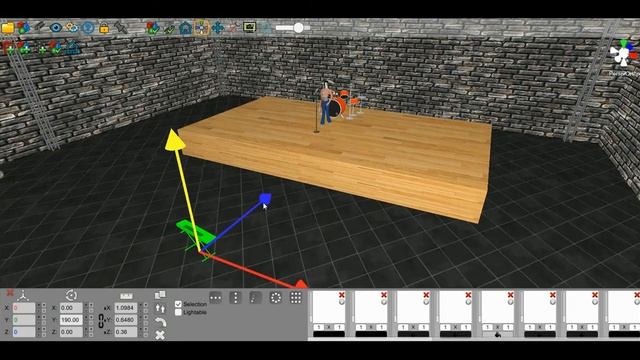Viewport: 640px width, 360px height.
Task: Select the guitarist character on the stage
Action: click(x=325, y=103)
